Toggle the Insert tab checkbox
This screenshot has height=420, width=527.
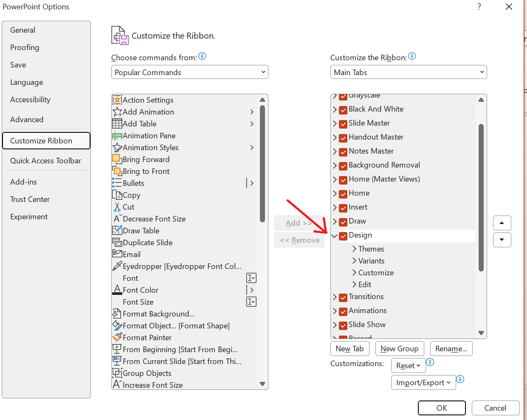coord(343,208)
